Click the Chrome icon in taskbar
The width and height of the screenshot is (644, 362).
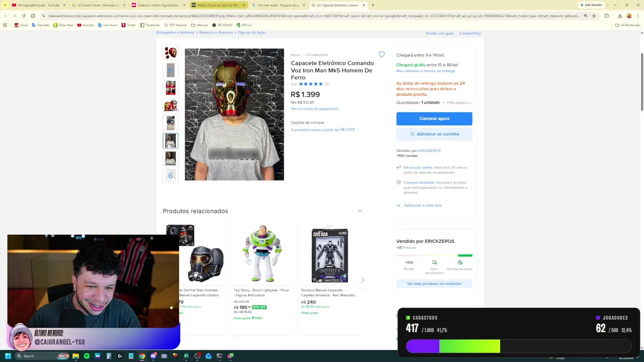click(x=142, y=356)
